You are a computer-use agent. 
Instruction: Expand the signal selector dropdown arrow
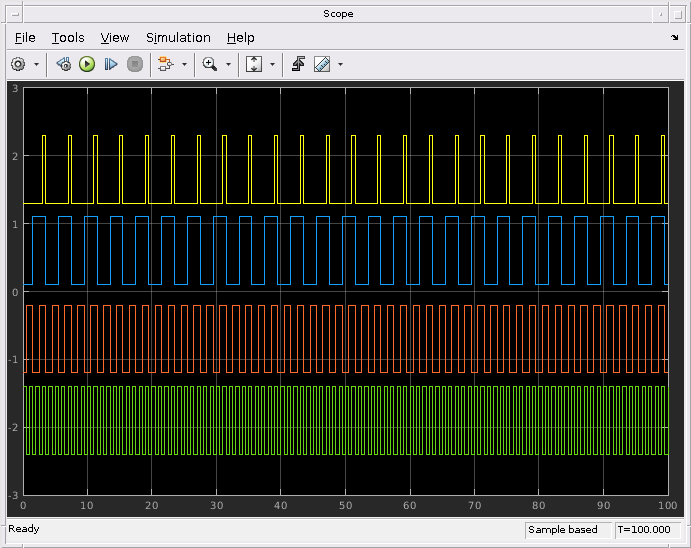pyautogui.click(x=184, y=64)
